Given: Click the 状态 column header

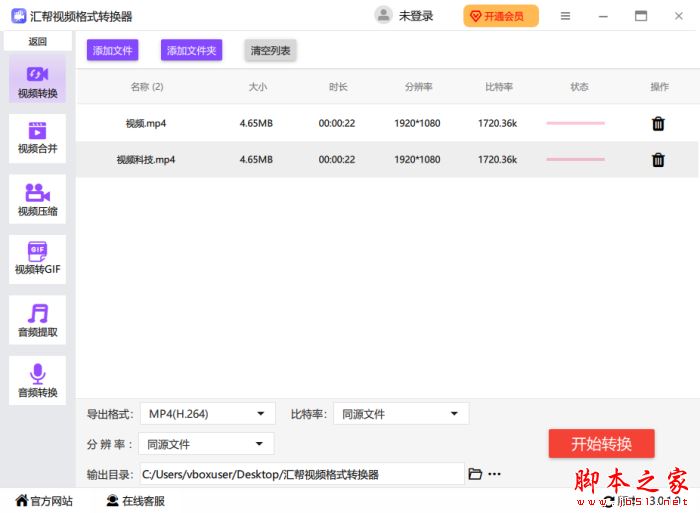Looking at the screenshot, I should tap(579, 87).
